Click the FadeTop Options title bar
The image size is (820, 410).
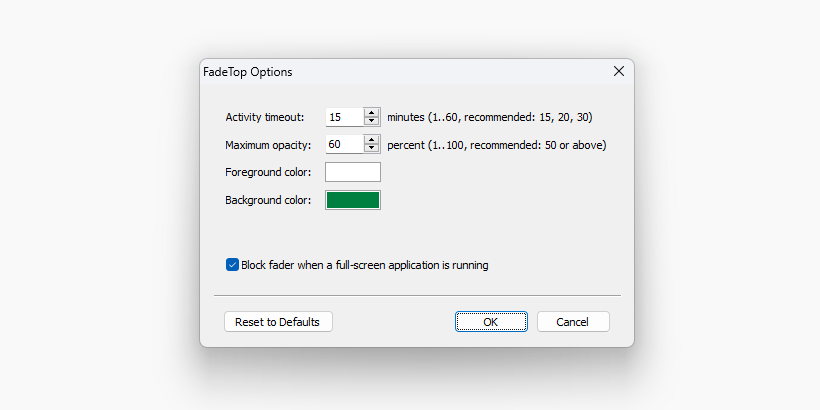pyautogui.click(x=400, y=72)
